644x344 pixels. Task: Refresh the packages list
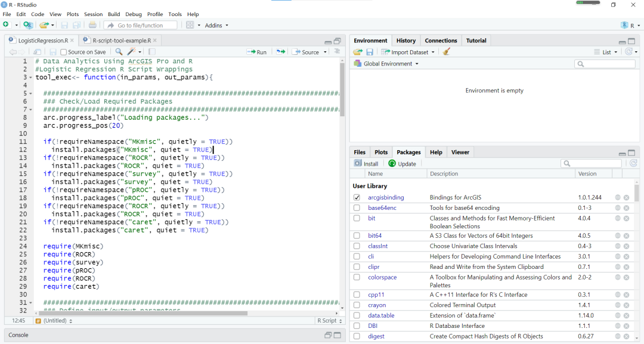[x=633, y=163]
